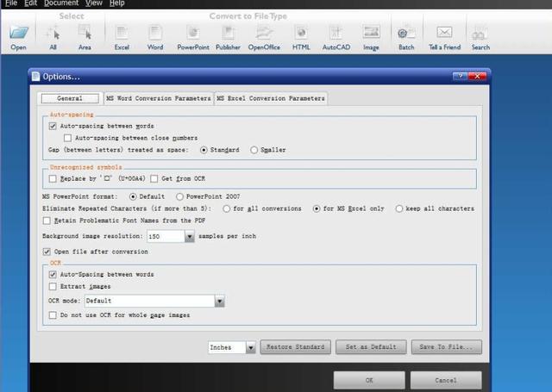Open the Inches units dropdown

[x=251, y=348]
